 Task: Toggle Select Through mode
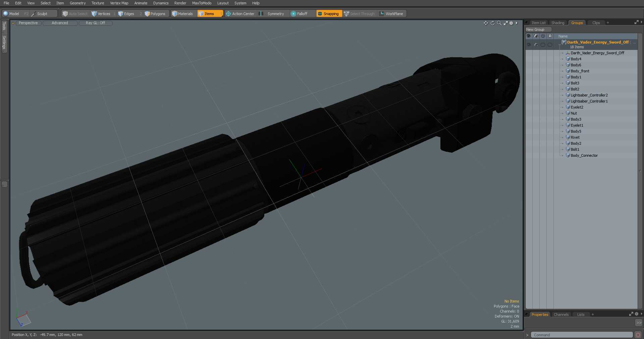point(359,14)
